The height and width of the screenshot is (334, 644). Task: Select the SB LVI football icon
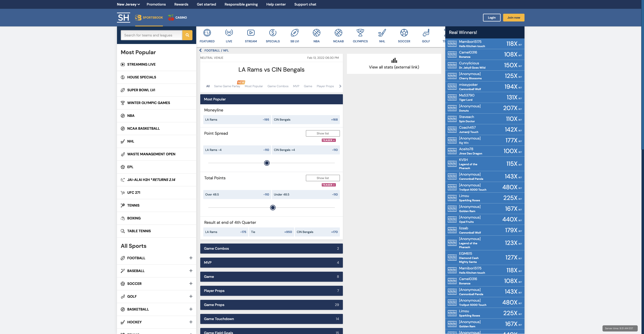tap(294, 35)
